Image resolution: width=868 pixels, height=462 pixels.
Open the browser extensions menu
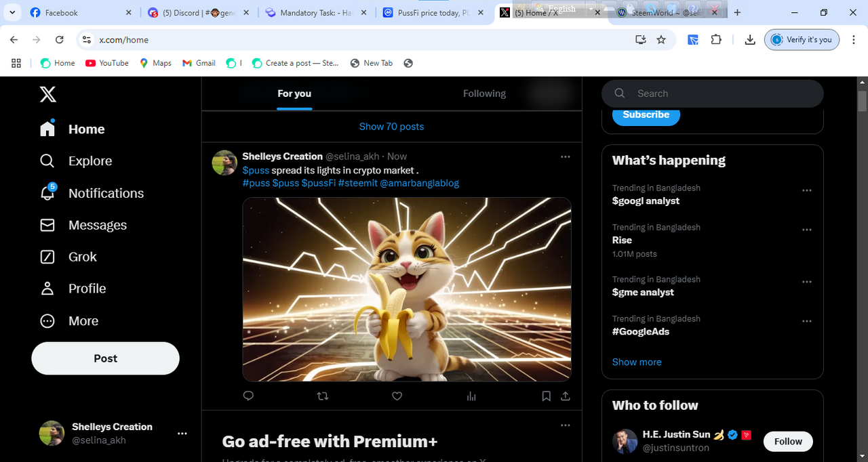pos(716,40)
